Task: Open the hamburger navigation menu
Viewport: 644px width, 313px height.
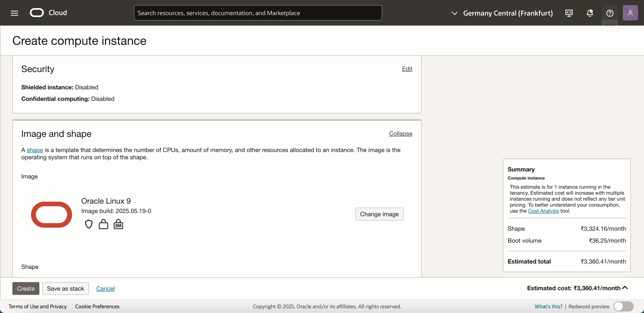Action: tap(14, 13)
